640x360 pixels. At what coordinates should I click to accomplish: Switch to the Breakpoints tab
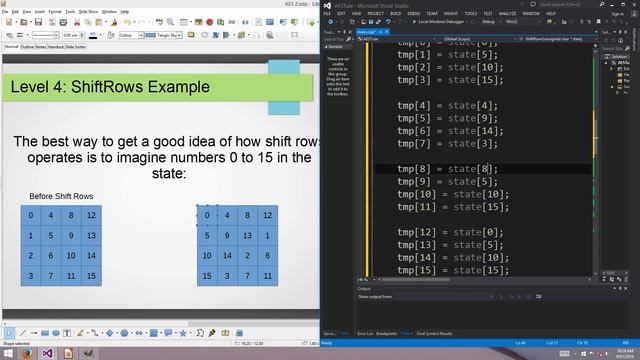click(x=387, y=333)
